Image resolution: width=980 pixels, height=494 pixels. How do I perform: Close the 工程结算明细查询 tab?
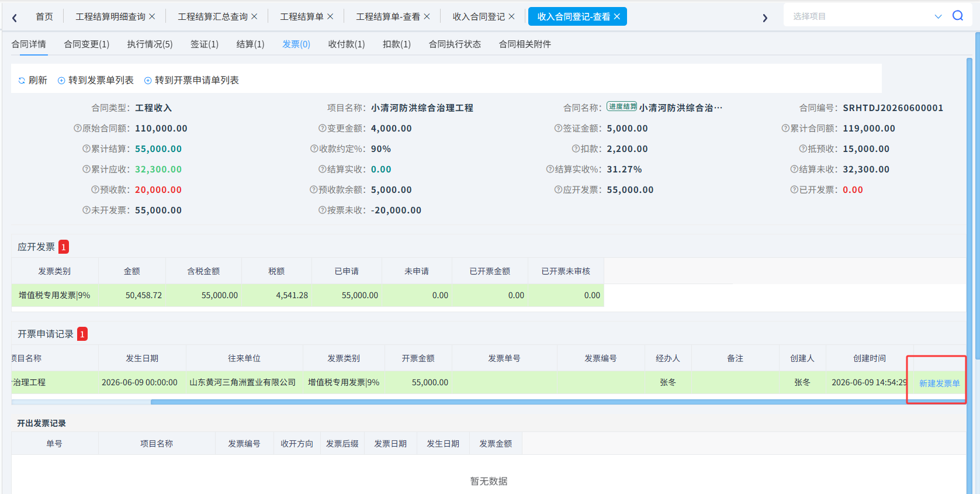pos(152,16)
